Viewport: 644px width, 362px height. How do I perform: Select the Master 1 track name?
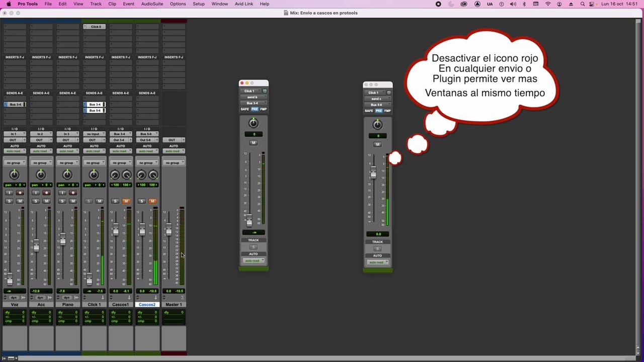174,305
